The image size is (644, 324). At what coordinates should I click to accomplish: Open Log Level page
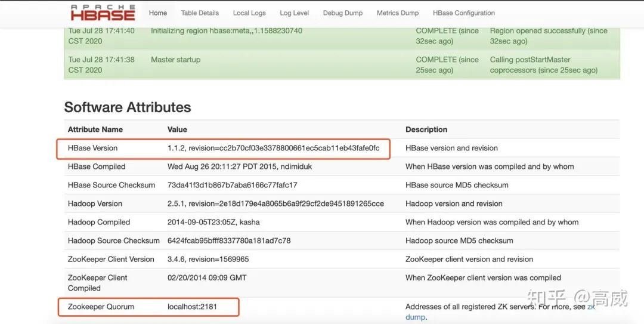pos(294,13)
